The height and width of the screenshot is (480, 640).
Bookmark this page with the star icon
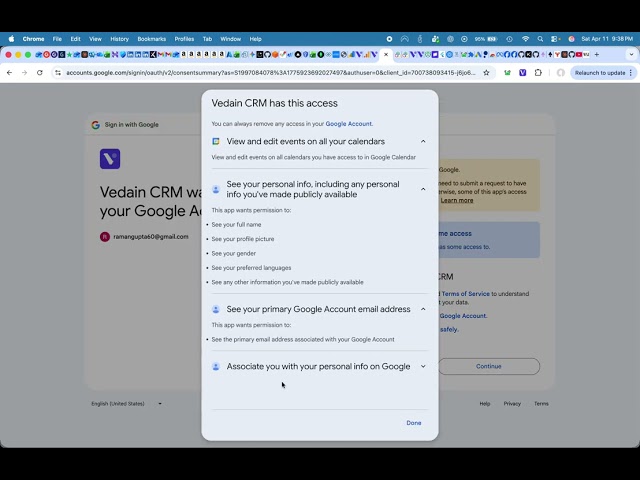[x=486, y=73]
